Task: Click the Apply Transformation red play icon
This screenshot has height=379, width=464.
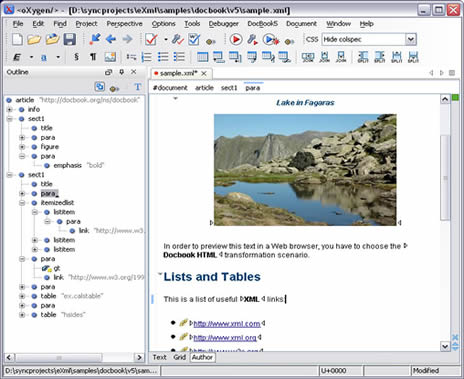Action: (236, 39)
